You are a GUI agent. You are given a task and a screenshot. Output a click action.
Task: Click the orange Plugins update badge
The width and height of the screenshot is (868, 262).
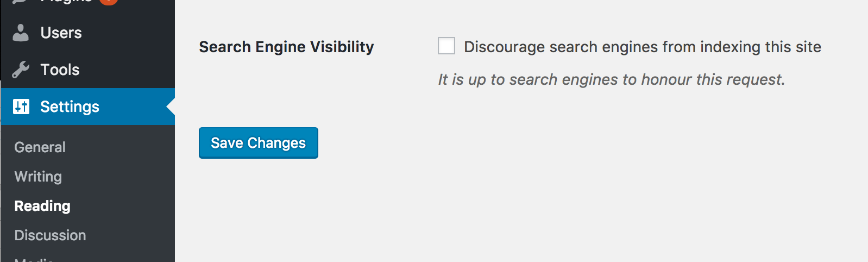[x=109, y=2]
